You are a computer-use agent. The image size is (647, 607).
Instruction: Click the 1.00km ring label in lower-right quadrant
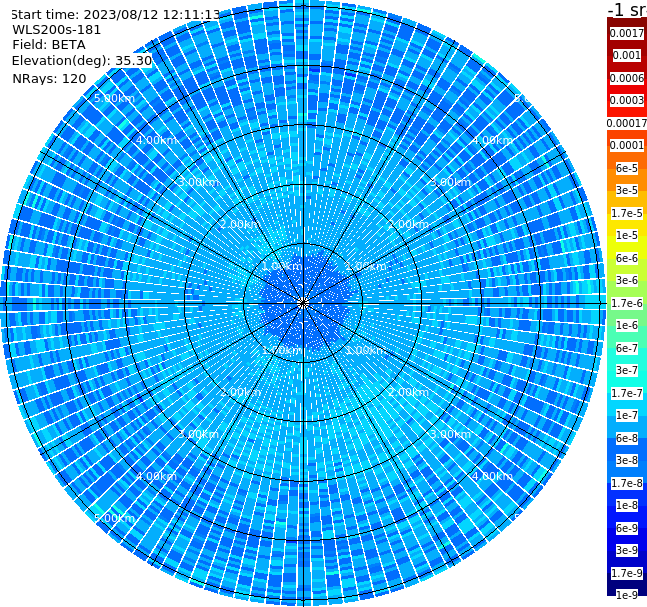coord(366,351)
